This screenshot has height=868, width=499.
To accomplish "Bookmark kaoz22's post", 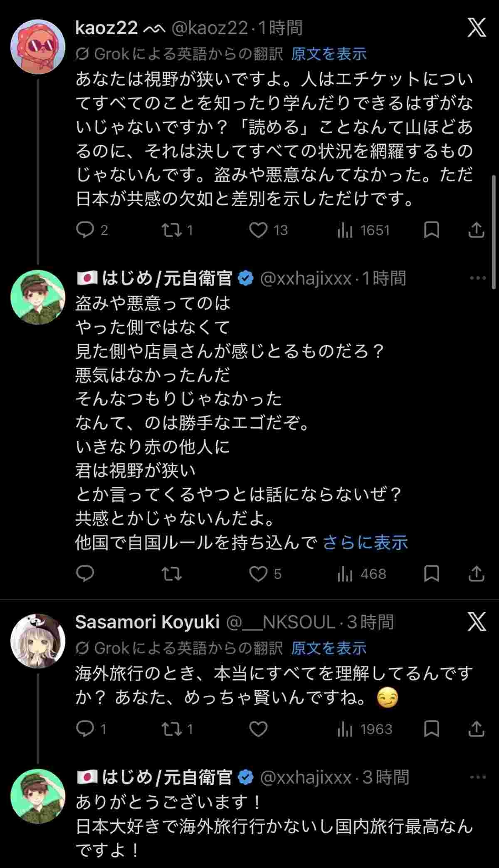I will pyautogui.click(x=431, y=230).
